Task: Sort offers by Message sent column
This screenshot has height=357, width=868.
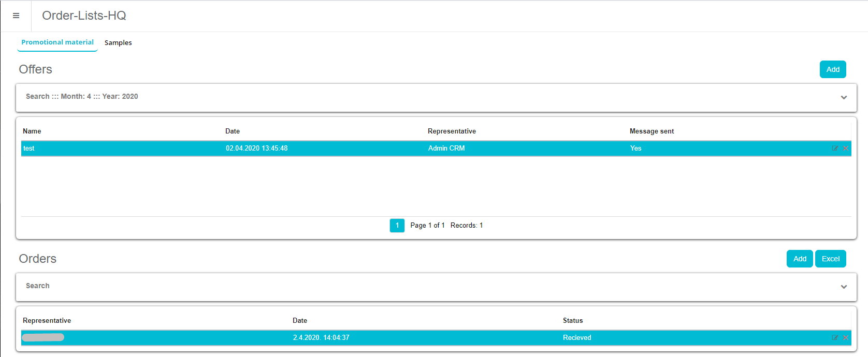Action: coord(652,131)
